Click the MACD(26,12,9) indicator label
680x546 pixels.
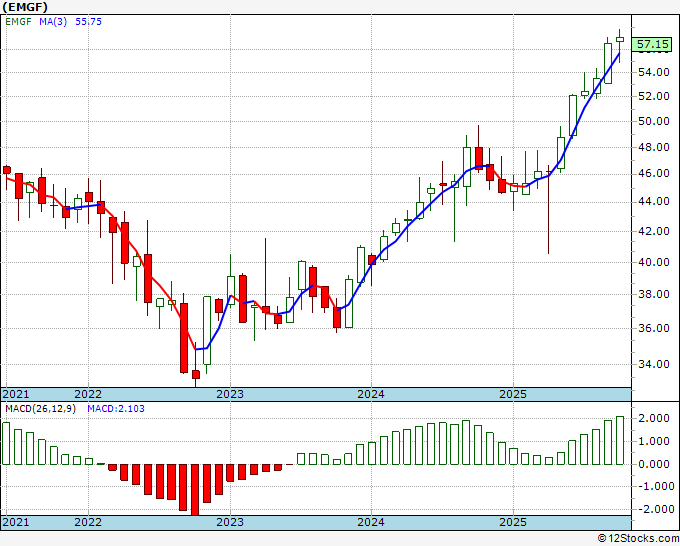(40, 409)
